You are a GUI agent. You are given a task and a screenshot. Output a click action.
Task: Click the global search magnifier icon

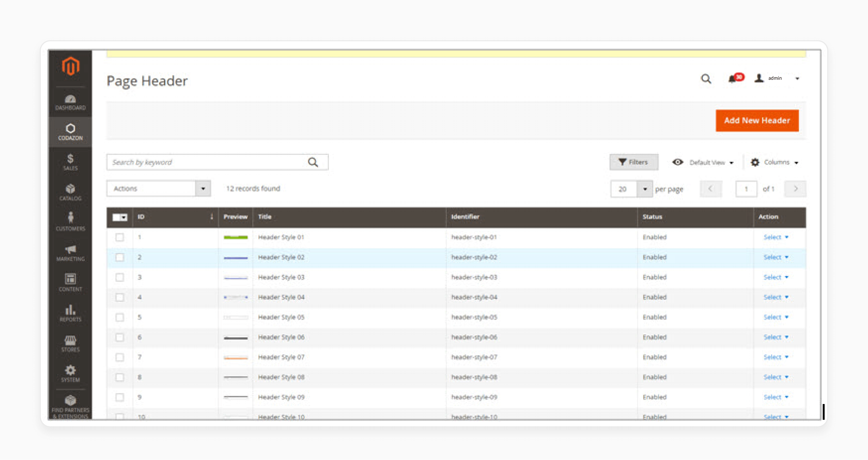706,79
